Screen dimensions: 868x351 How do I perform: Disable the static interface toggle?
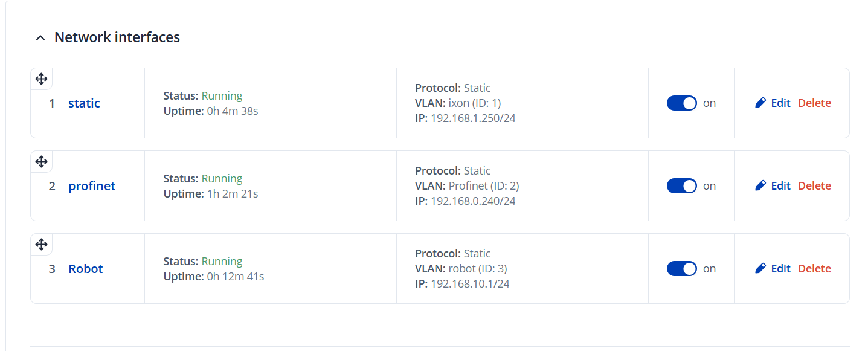681,103
